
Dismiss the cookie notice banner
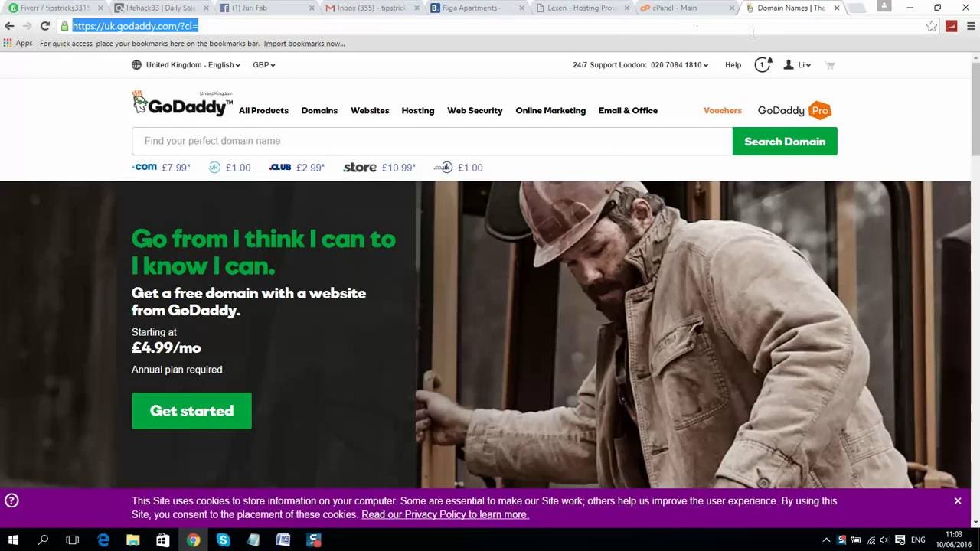[958, 501]
